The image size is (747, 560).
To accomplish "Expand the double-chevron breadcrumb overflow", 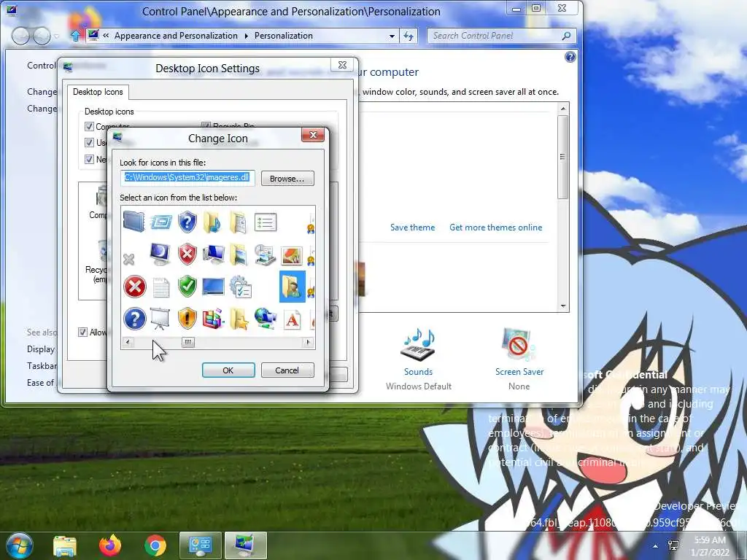I will pos(106,36).
